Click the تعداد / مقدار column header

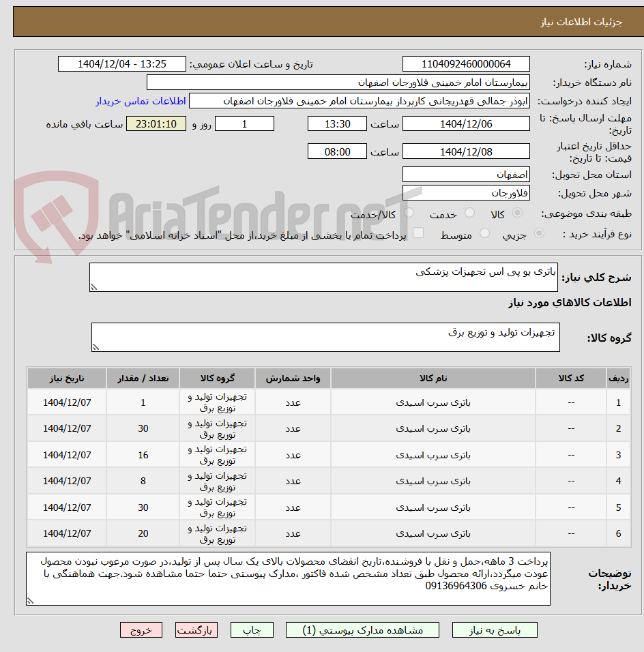click(143, 378)
